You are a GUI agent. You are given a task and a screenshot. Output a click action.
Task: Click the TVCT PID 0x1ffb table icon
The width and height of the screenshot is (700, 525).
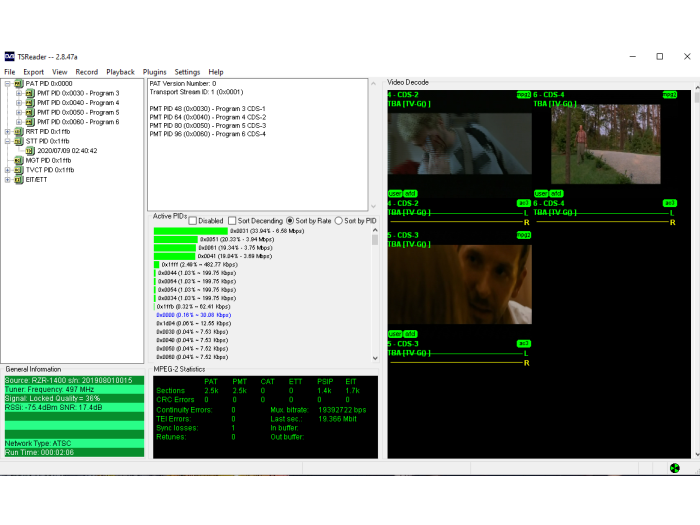18,170
